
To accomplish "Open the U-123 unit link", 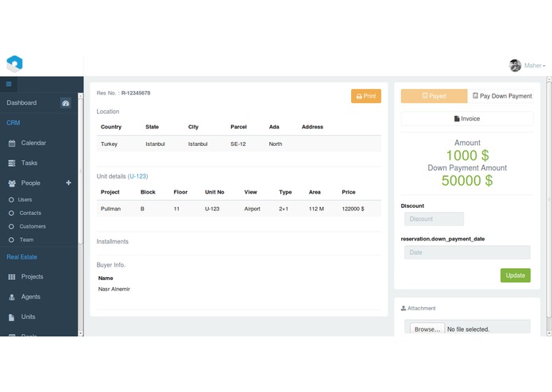I will (137, 176).
